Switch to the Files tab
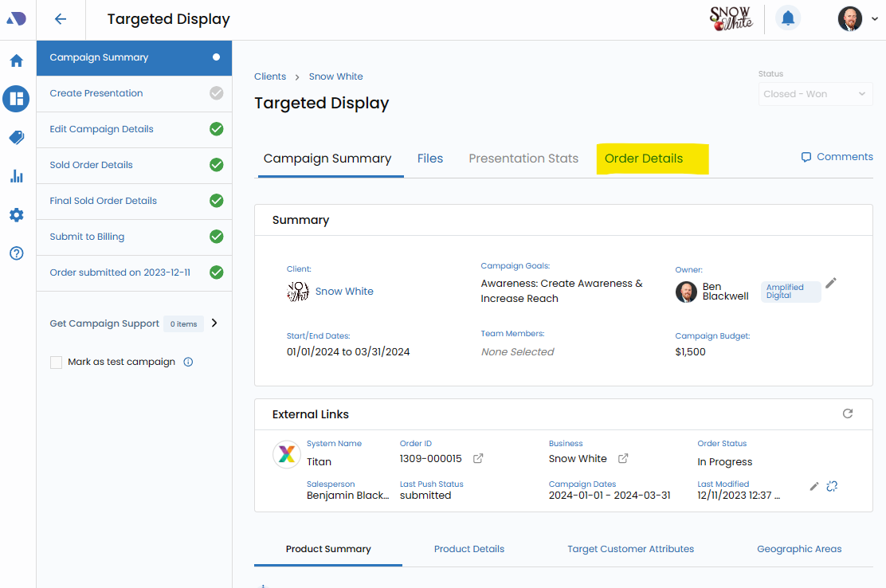Viewport: 886px width, 588px height. pos(429,159)
